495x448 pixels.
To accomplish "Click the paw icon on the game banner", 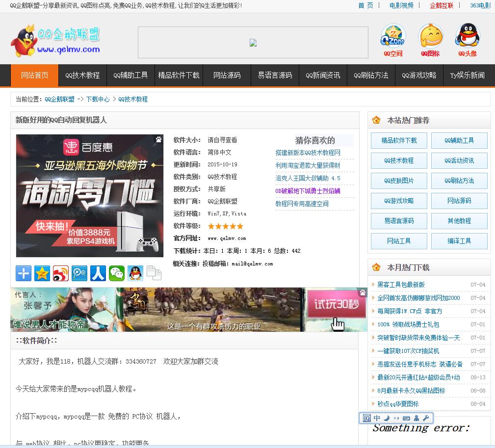I will tap(363, 292).
